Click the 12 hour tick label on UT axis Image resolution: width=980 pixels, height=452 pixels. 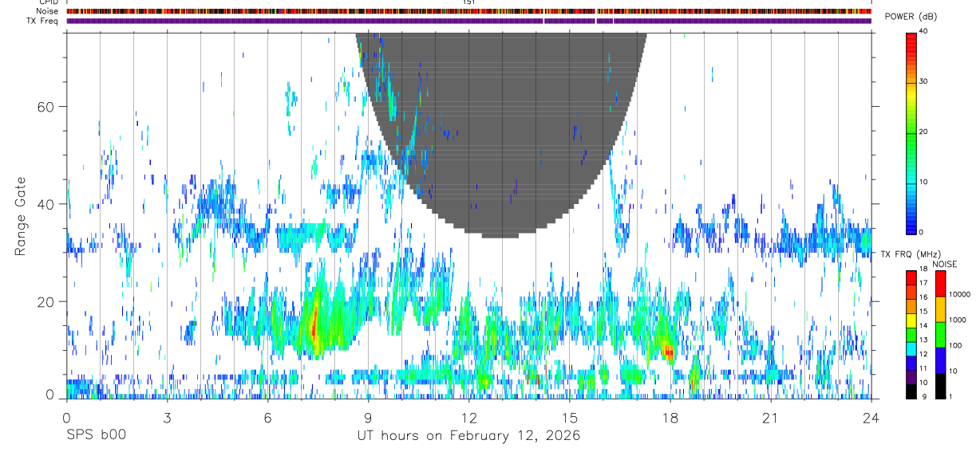468,419
